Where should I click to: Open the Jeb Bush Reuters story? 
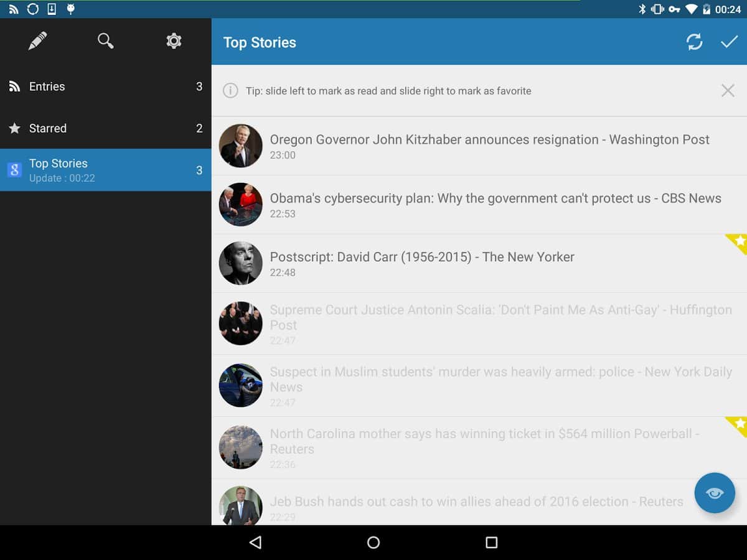[x=476, y=502]
